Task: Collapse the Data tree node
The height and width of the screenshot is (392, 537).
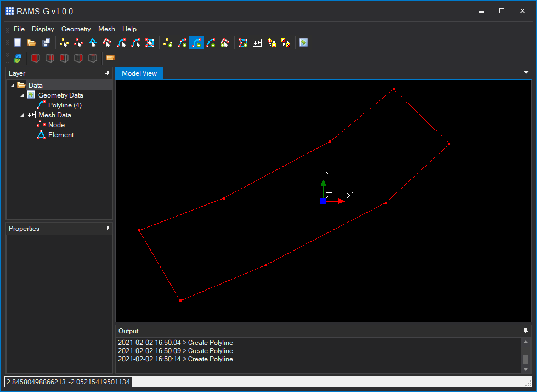Action: [12, 86]
